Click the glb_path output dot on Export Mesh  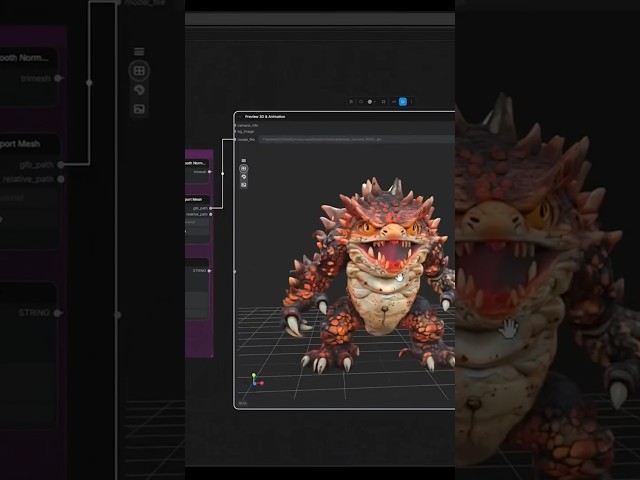click(x=211, y=208)
